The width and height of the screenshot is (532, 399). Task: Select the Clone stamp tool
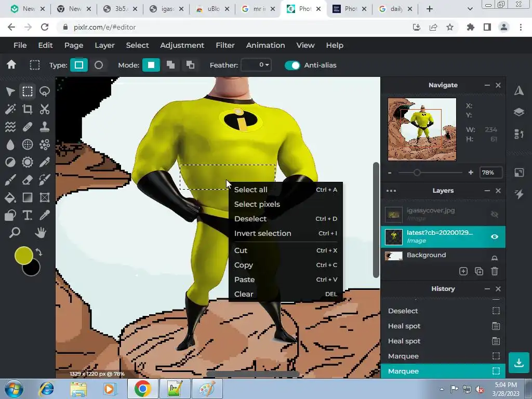pyautogui.click(x=45, y=127)
